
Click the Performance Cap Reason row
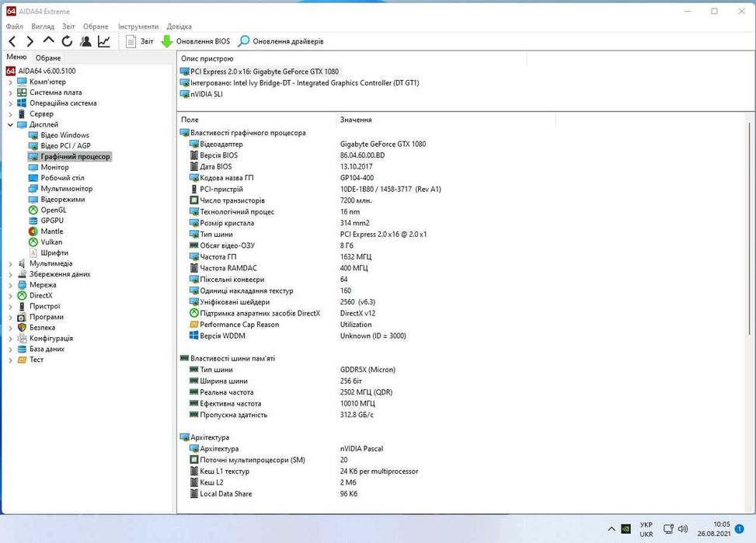280,325
